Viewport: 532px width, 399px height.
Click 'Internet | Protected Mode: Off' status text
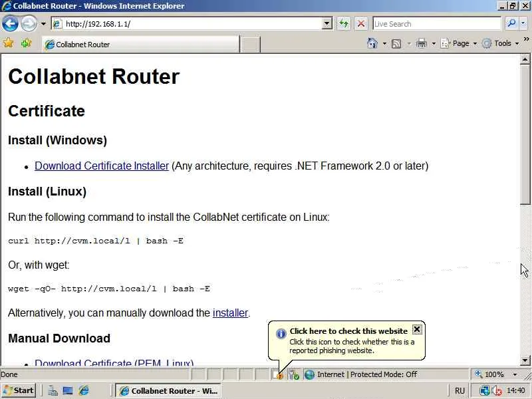click(367, 374)
